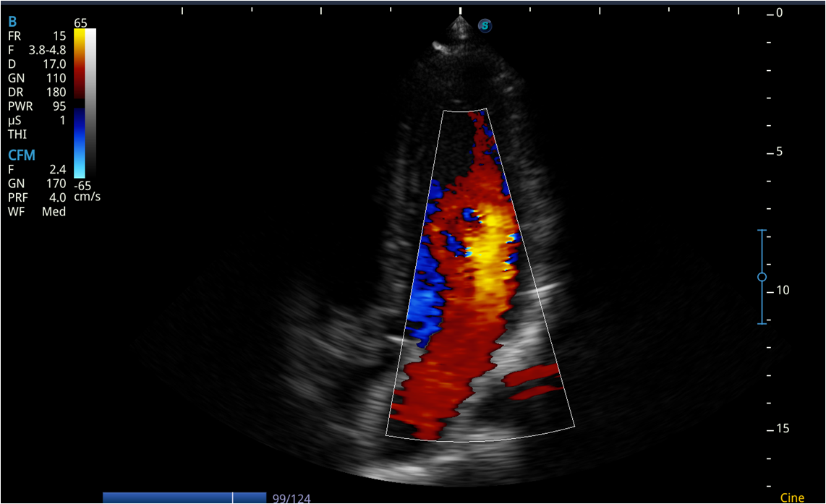The width and height of the screenshot is (826, 504).
Task: Select the CFM mode header label
Action: pyautogui.click(x=22, y=155)
